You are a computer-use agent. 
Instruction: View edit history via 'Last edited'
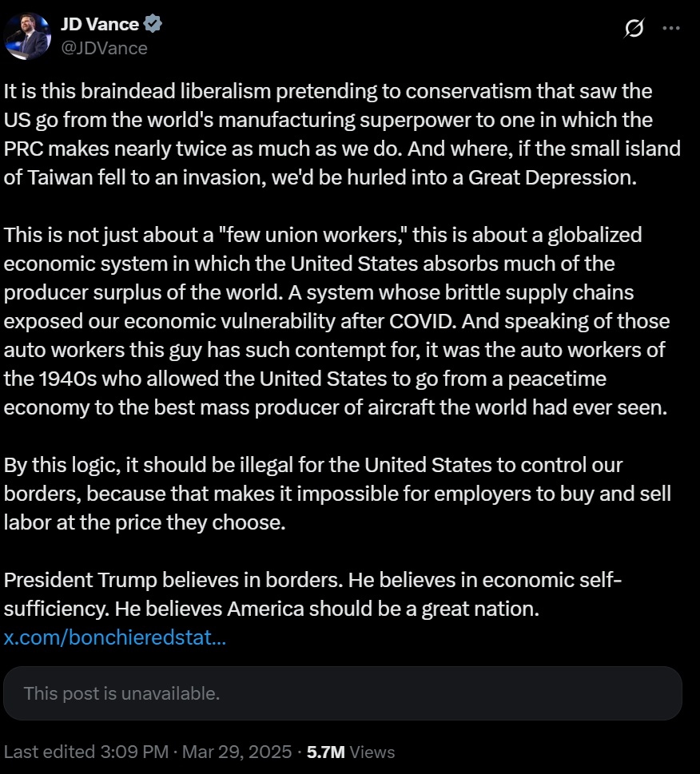50,752
